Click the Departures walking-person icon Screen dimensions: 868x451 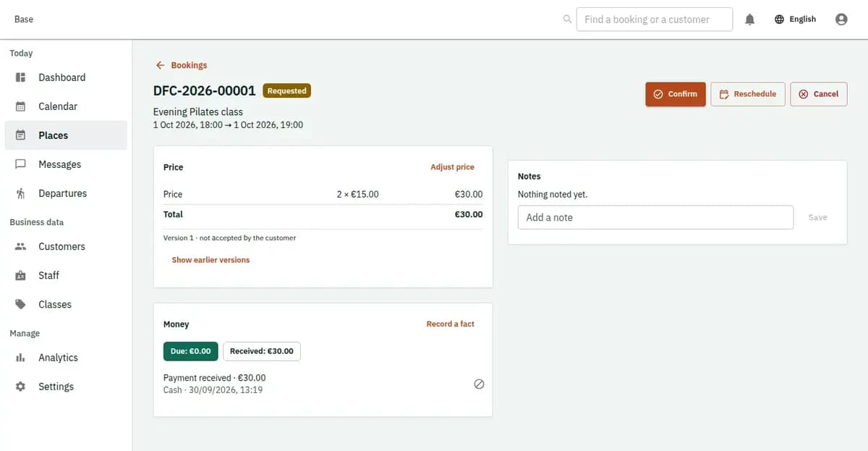[21, 193]
